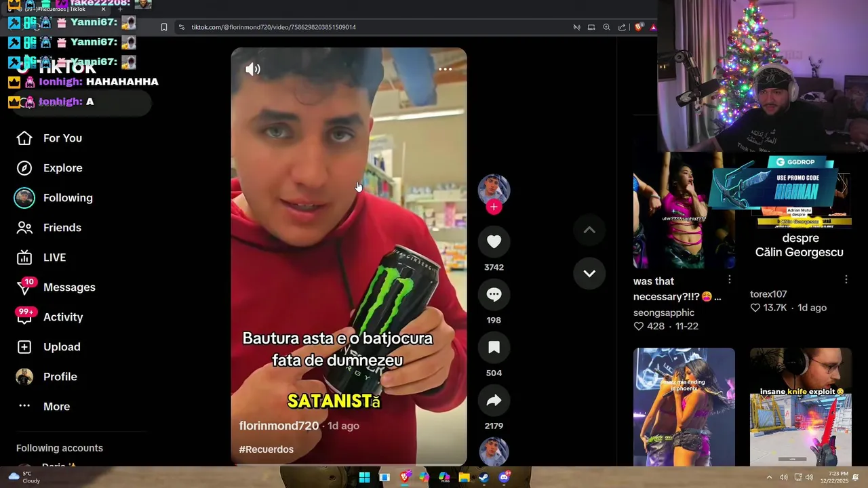
Task: Open the 'was that necessary' video thumbnail
Action: tap(684, 210)
